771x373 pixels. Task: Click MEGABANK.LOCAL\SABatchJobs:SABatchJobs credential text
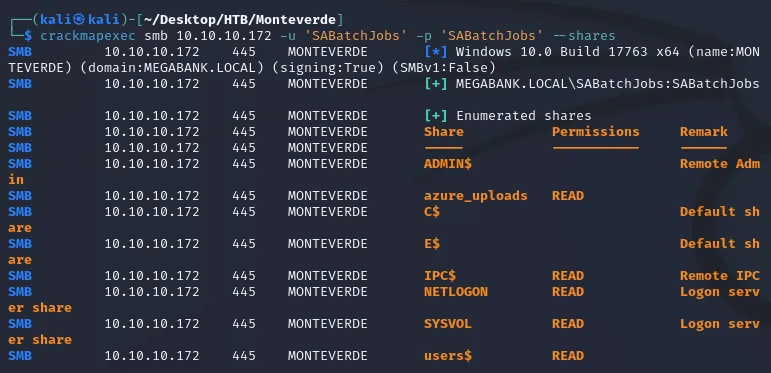[608, 84]
